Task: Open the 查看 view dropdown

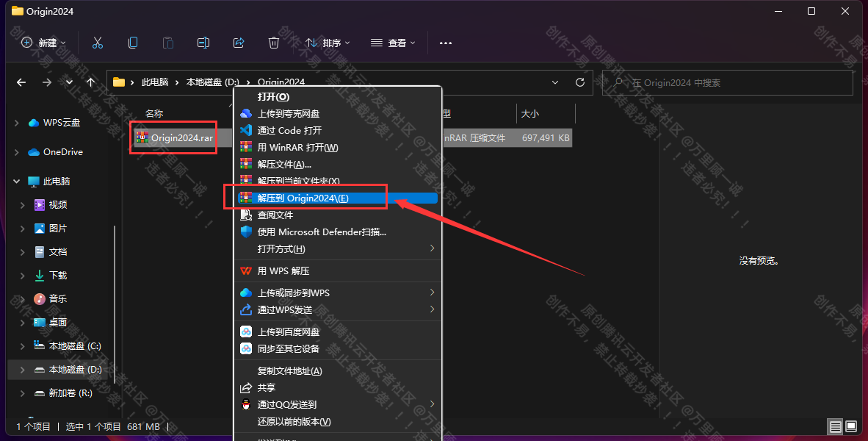Action: coord(393,43)
